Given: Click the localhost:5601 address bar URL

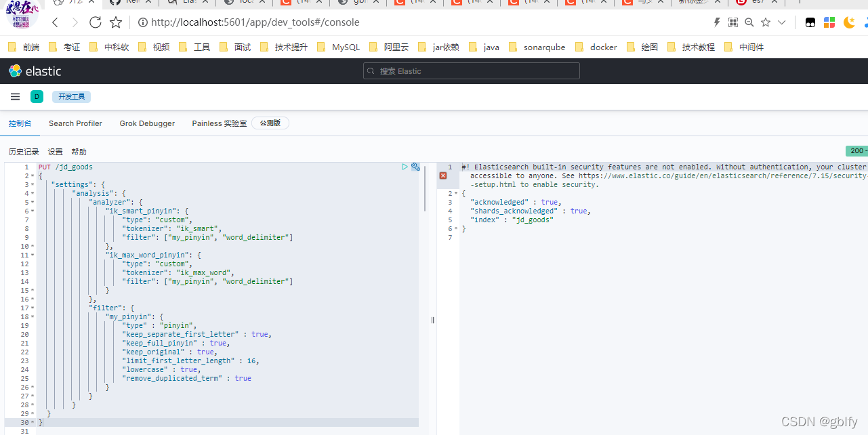Looking at the screenshot, I should pyautogui.click(x=255, y=22).
